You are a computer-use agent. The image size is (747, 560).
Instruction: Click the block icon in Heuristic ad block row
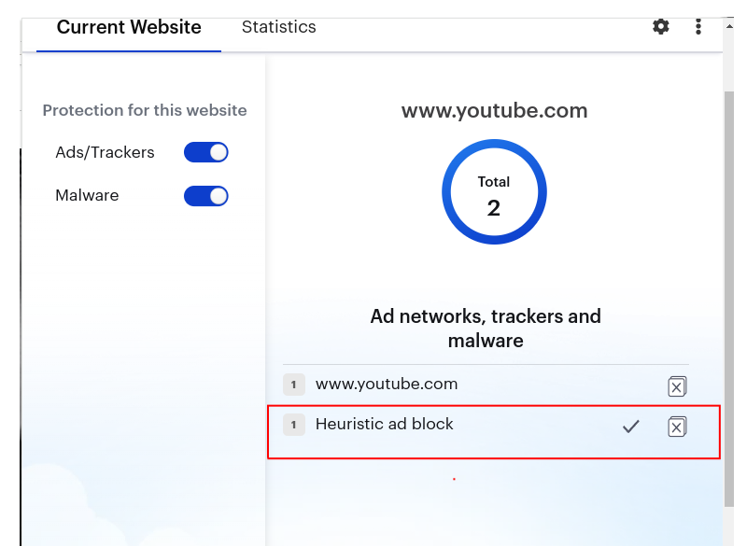click(x=677, y=427)
